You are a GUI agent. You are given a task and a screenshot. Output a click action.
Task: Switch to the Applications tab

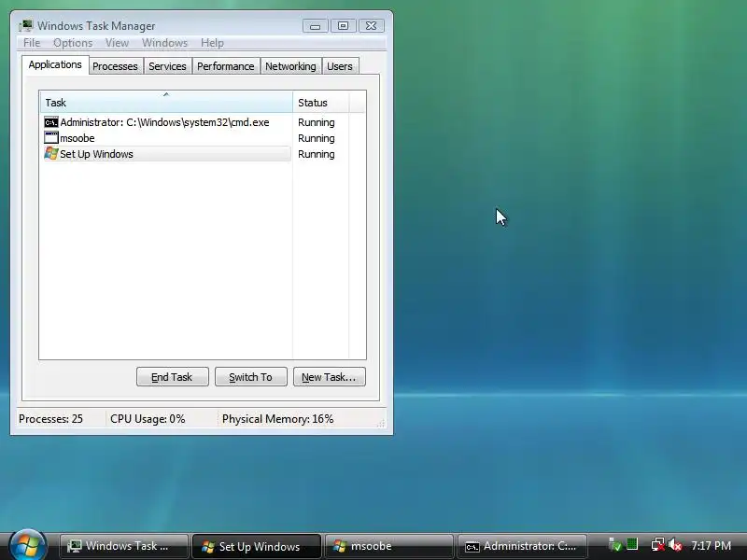click(55, 64)
